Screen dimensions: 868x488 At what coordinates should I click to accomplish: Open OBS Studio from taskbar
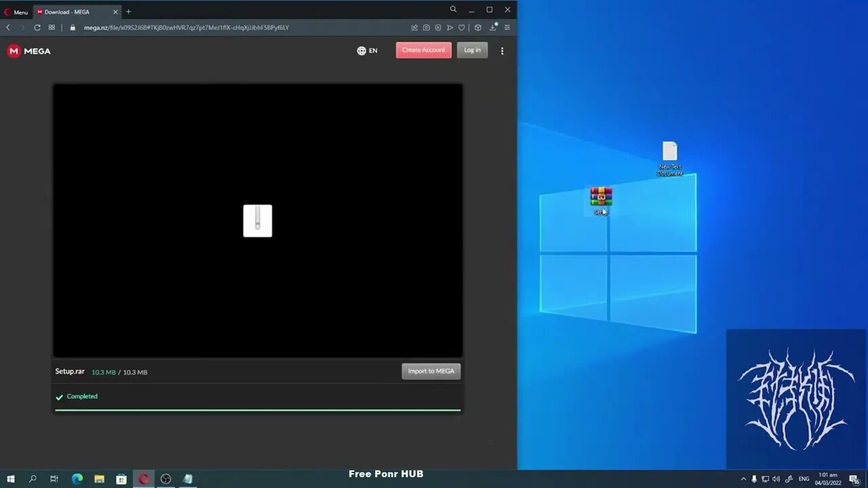click(165, 479)
